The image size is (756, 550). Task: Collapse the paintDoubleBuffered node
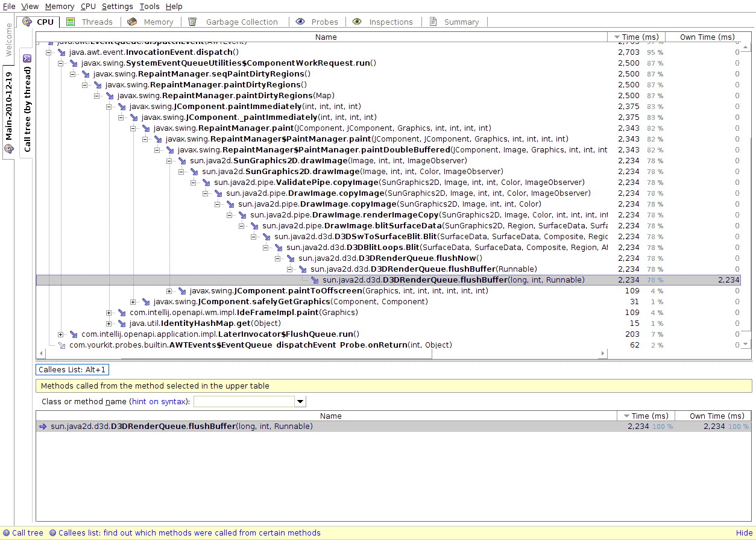point(157,150)
